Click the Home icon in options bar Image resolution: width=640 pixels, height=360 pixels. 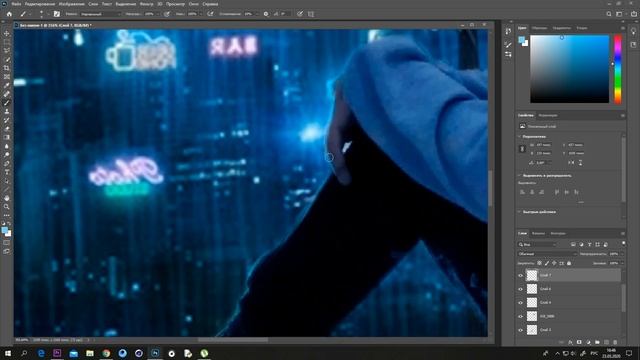[9, 14]
